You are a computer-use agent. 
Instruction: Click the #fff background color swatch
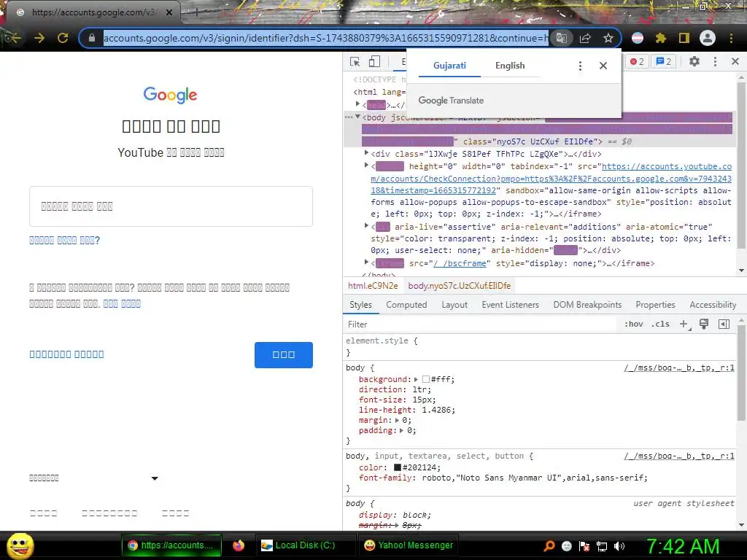point(426,379)
